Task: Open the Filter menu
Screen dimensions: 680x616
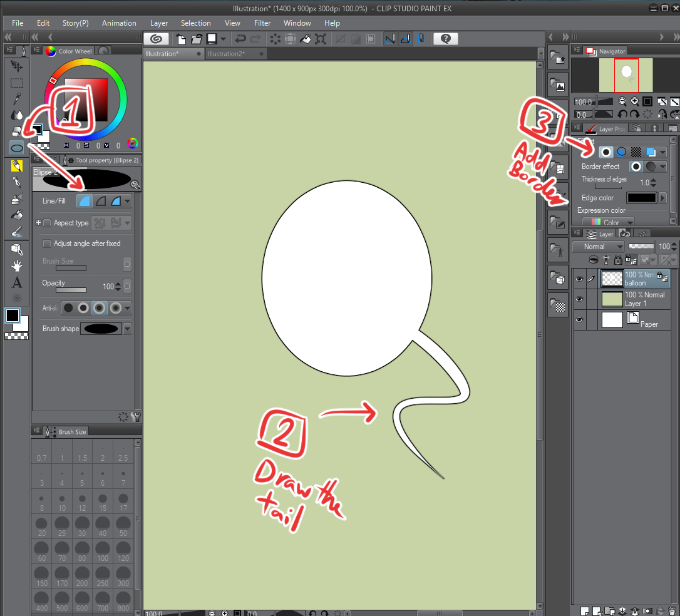Action: pyautogui.click(x=262, y=23)
